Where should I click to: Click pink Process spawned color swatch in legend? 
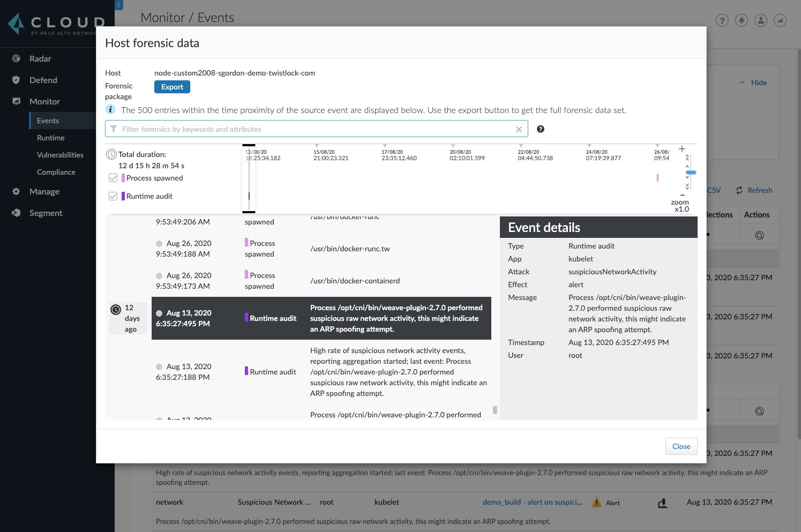tap(123, 178)
